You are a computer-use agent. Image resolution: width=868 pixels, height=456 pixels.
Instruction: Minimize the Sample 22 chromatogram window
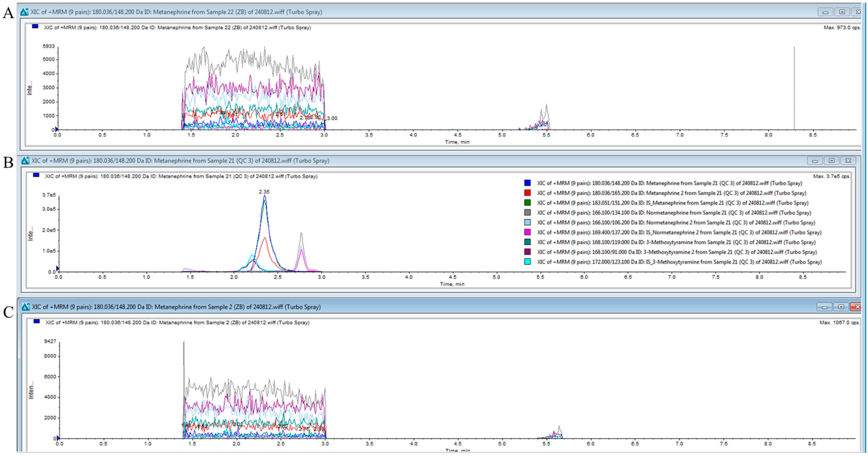(825, 12)
